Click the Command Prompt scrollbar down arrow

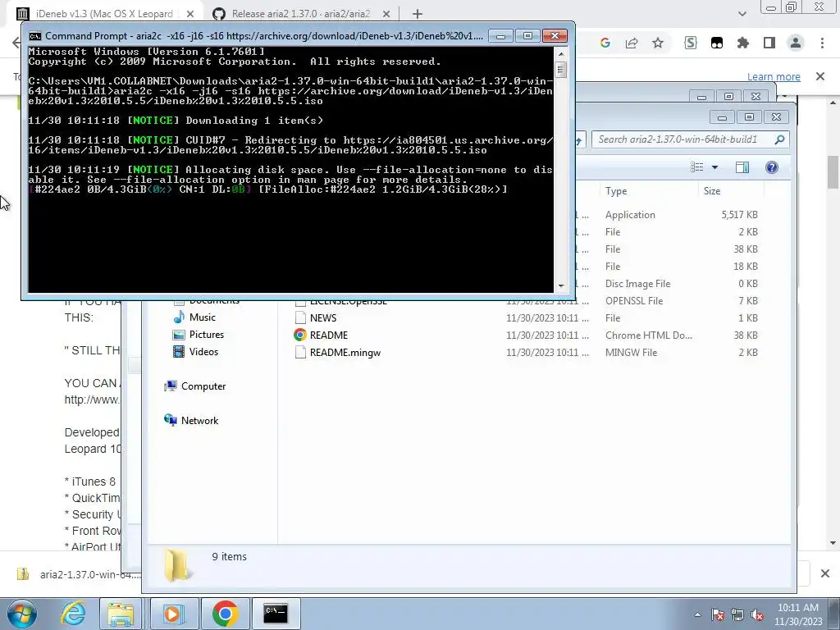[561, 286]
